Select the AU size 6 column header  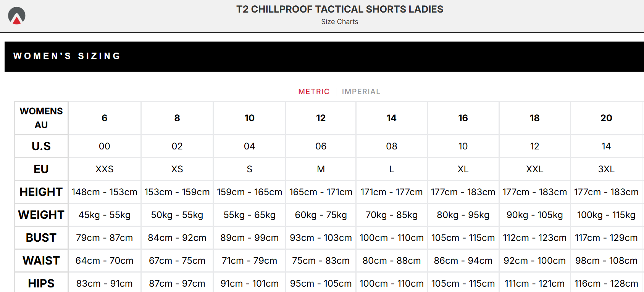coord(104,118)
